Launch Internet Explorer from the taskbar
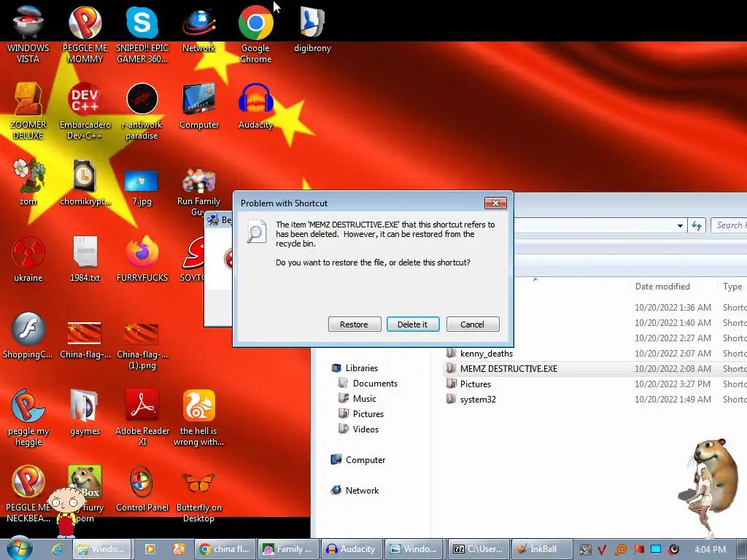The width and height of the screenshot is (747, 560). (57, 549)
